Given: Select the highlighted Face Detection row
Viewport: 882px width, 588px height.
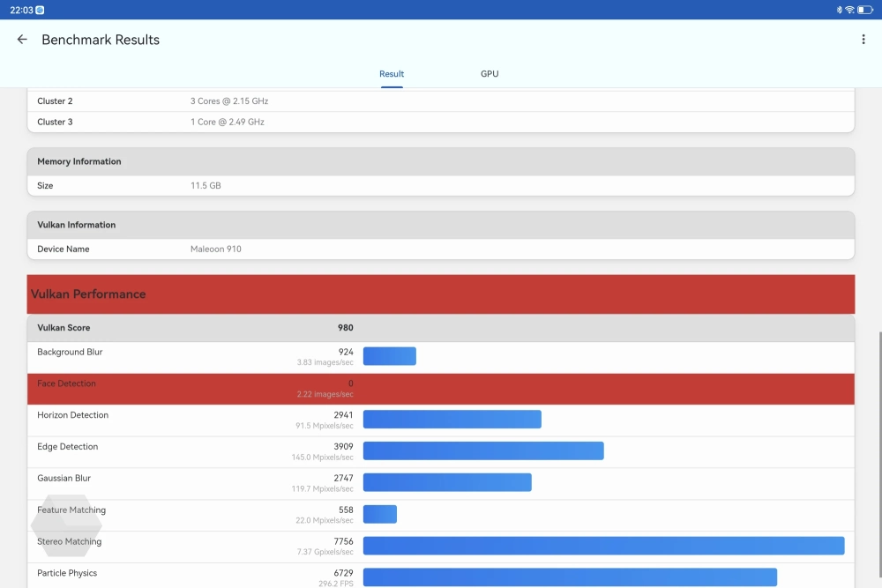Looking at the screenshot, I should coord(440,389).
